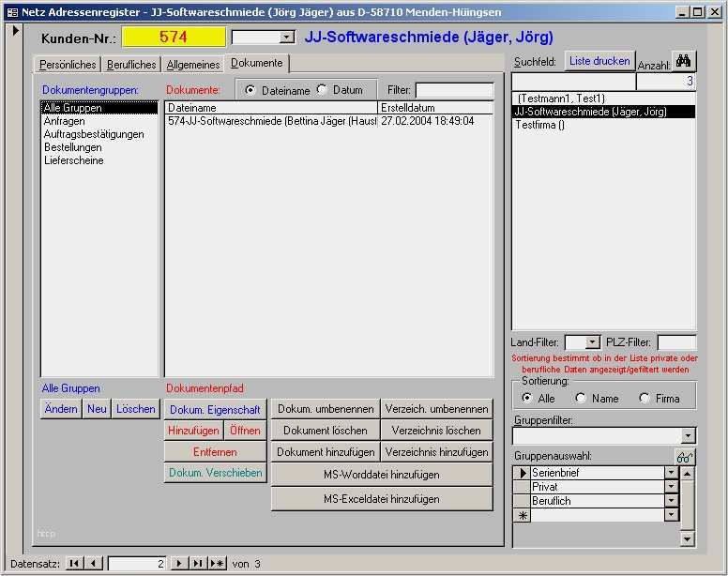The width and height of the screenshot is (728, 576).
Task: Click the binoculars search icon
Action: pos(683,61)
